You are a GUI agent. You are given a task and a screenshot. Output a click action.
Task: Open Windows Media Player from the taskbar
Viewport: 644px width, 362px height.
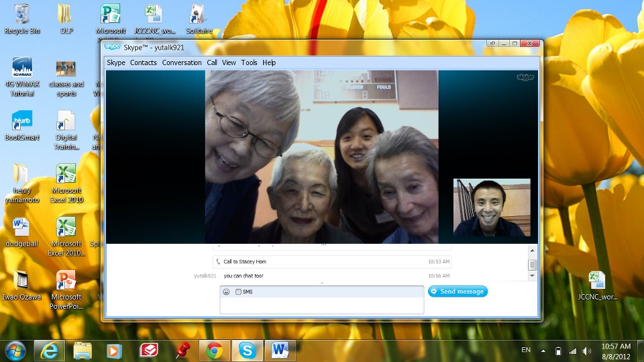(115, 350)
